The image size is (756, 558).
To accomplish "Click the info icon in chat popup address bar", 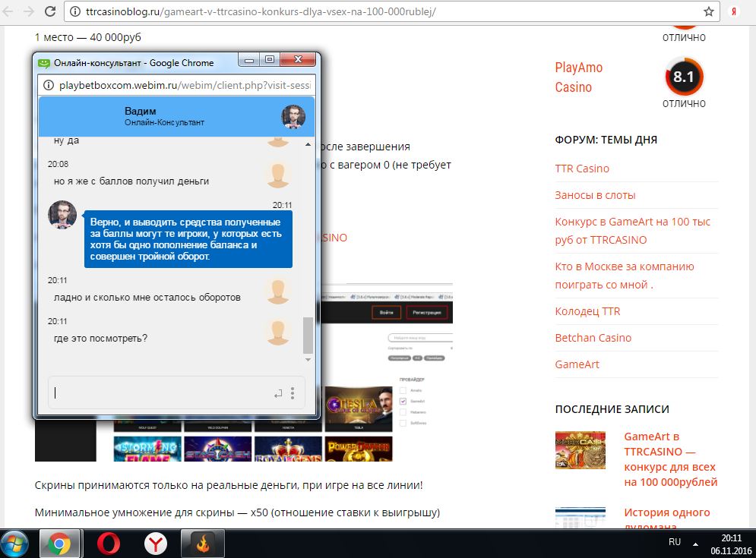I will pyautogui.click(x=49, y=85).
